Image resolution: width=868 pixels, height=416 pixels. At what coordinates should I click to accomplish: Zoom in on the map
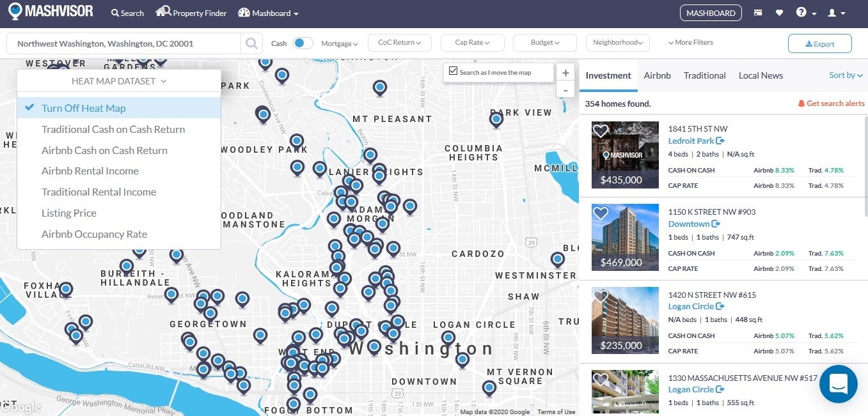click(x=565, y=72)
